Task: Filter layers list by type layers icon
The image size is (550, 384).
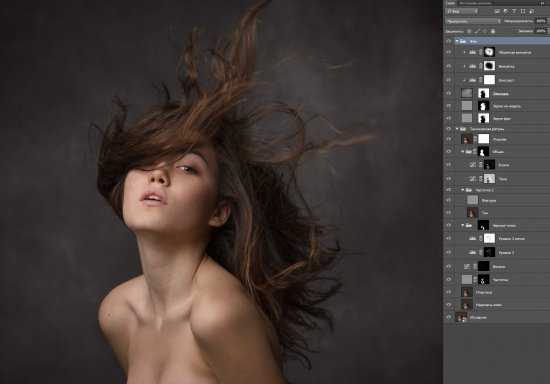Action: click(x=514, y=12)
